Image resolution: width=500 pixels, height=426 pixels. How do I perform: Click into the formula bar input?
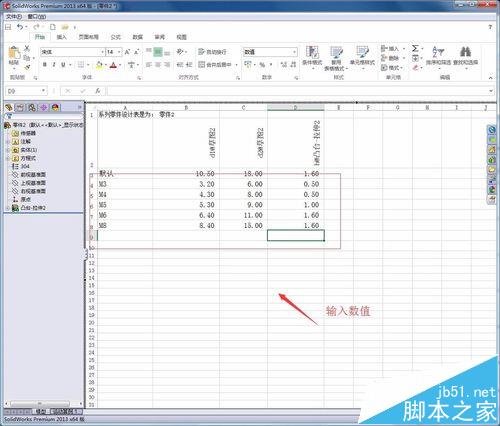coord(297,91)
